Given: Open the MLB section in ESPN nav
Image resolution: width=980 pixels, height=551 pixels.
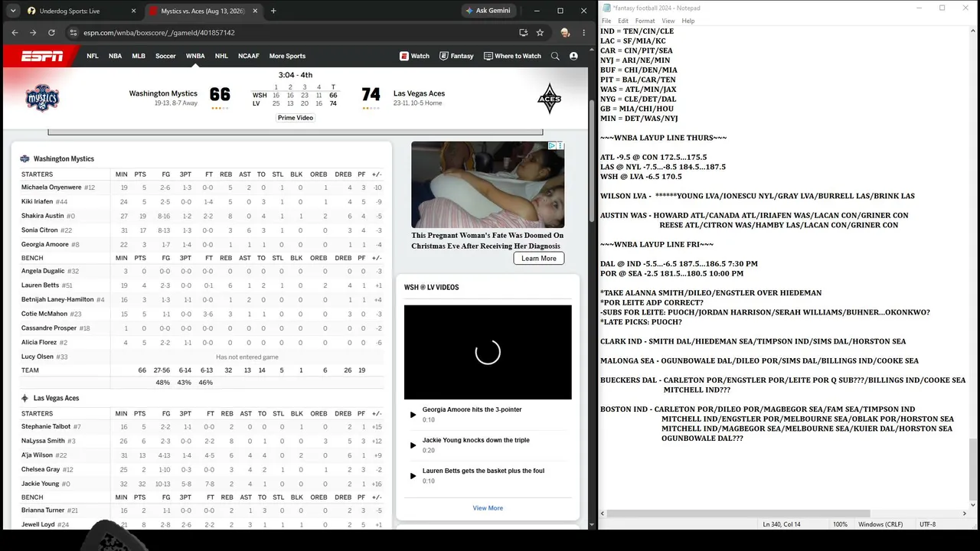Looking at the screenshot, I should click(139, 56).
